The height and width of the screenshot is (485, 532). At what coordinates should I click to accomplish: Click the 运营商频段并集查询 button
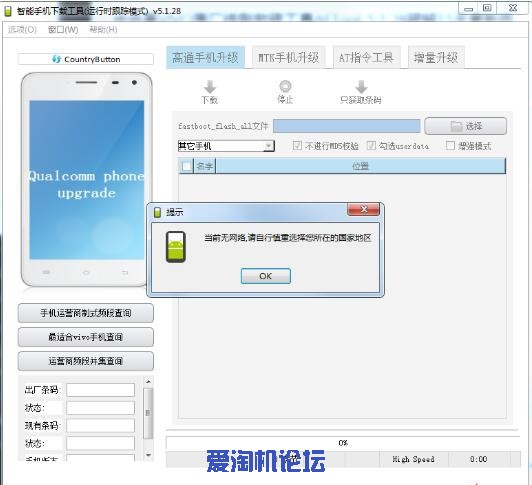point(86,361)
